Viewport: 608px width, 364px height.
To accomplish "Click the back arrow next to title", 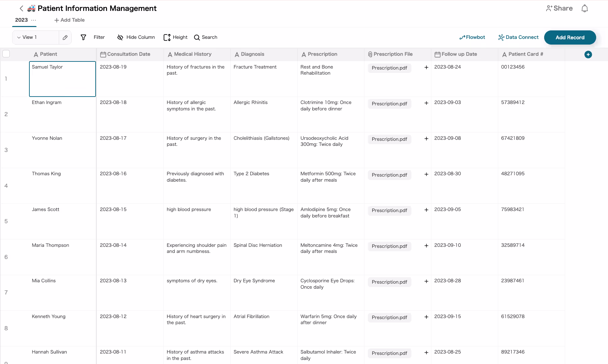I will click(21, 8).
